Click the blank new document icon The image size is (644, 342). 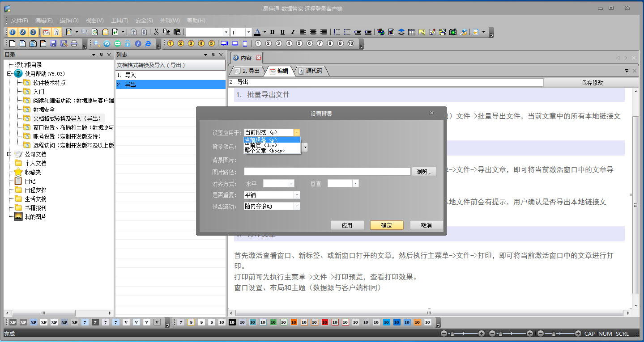13,44
